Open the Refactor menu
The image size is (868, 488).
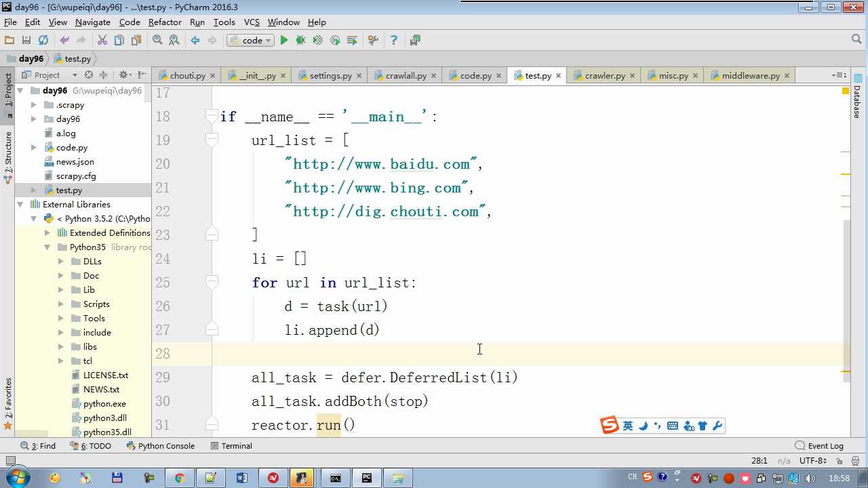(165, 22)
